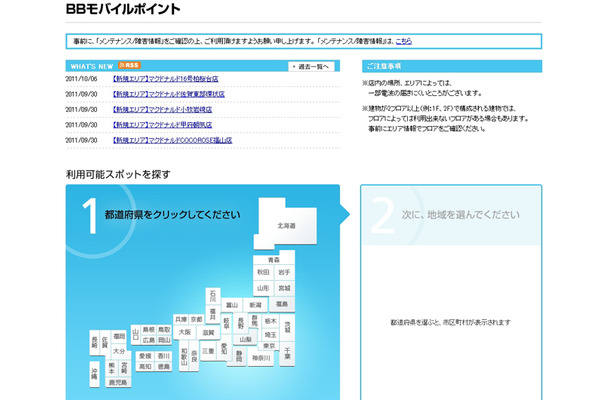The image size is (610, 400).
Task: Click 福井 prefecture tile
Action: [x=213, y=314]
